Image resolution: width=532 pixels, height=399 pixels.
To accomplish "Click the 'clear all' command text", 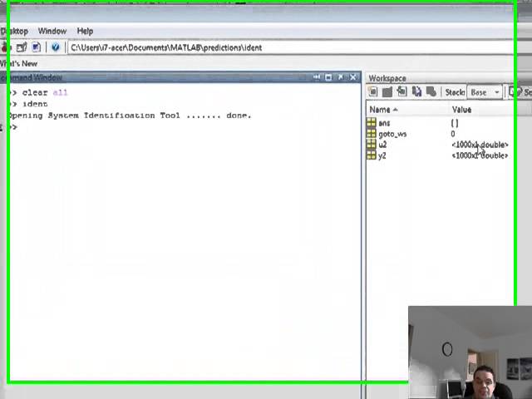I will point(45,92).
